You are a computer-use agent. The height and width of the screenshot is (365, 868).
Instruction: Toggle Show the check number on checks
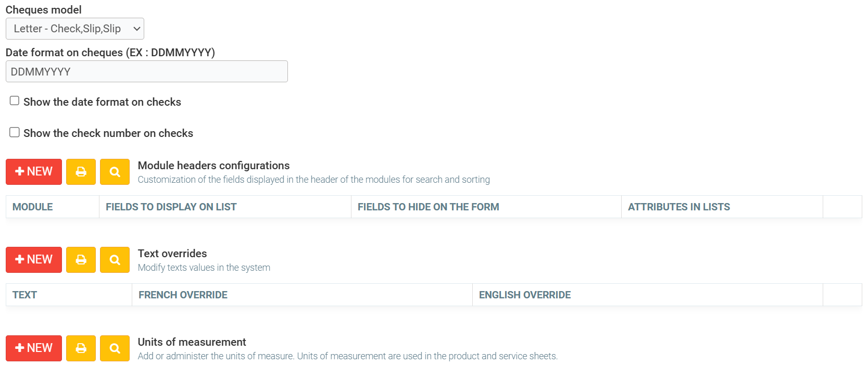(x=15, y=132)
